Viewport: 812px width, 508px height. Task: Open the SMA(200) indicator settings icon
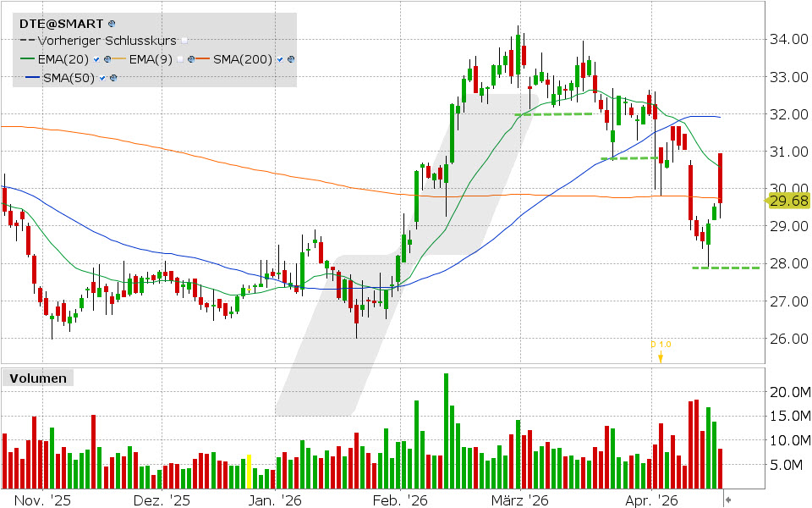point(290,59)
